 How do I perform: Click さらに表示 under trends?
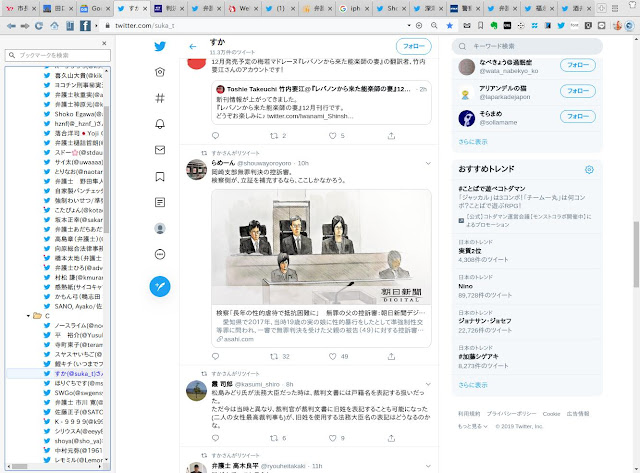(x=473, y=385)
